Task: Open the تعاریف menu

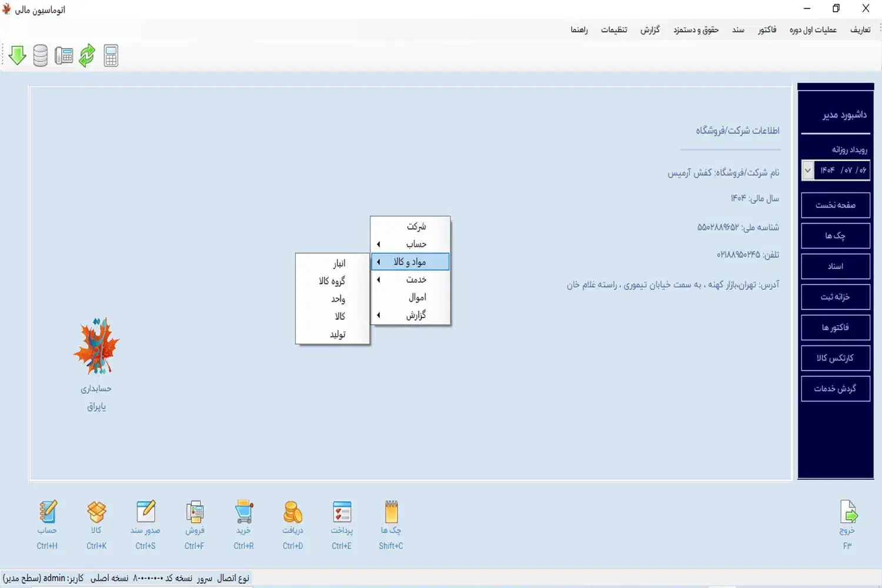Action: tap(860, 29)
